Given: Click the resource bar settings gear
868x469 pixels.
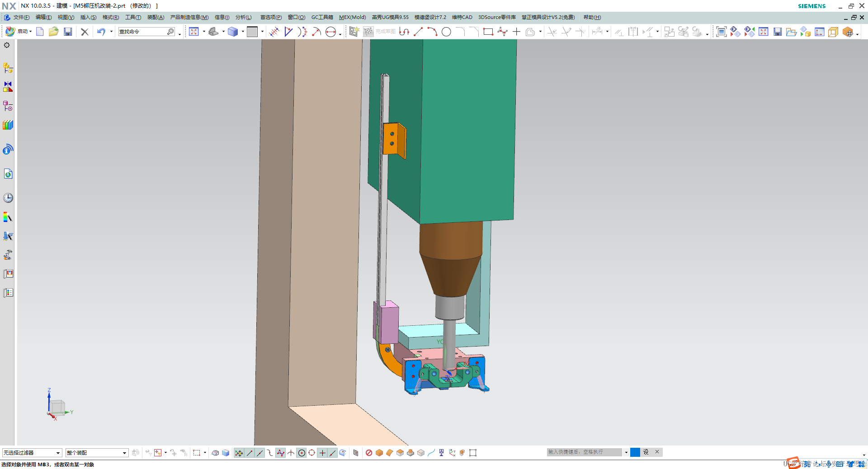Looking at the screenshot, I should (x=7, y=45).
